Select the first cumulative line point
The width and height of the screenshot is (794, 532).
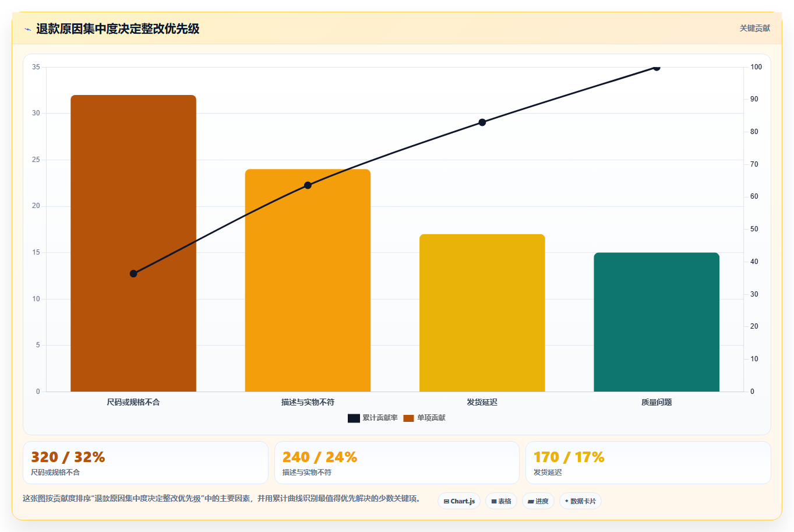pos(133,274)
